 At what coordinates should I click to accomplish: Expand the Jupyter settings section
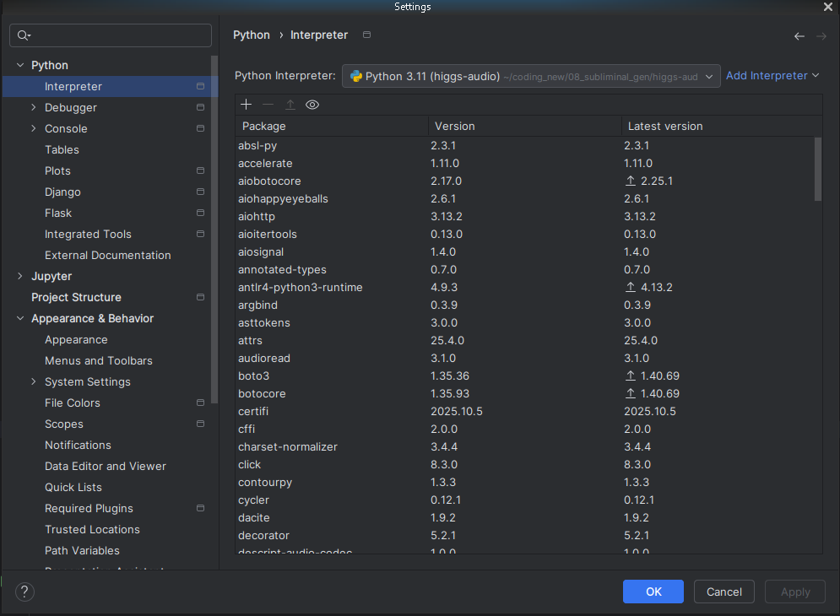pyautogui.click(x=20, y=277)
